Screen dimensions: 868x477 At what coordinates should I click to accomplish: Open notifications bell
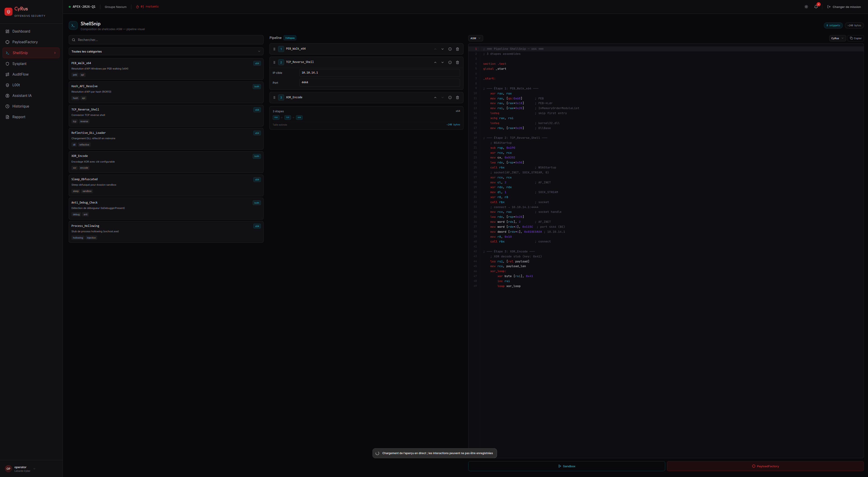816,7
